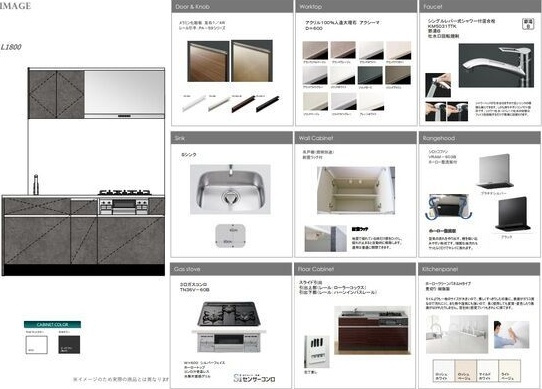Click the dark red floor cabinet photo
This screenshot has height=389, width=542.
pyautogui.click(x=373, y=330)
